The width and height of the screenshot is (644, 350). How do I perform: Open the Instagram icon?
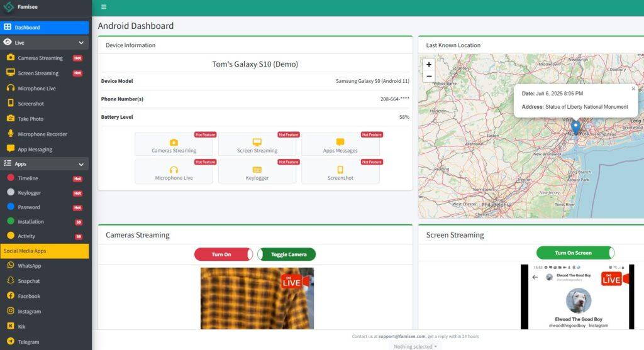pyautogui.click(x=11, y=310)
